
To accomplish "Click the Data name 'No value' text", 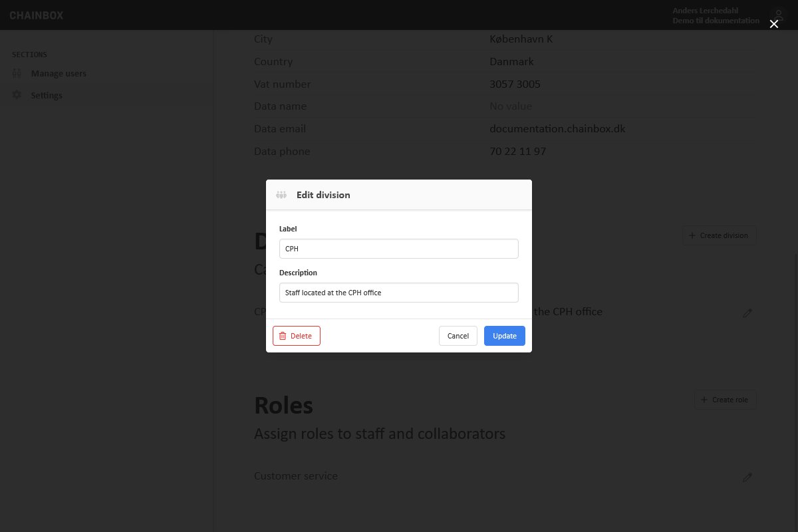I will tap(511, 106).
